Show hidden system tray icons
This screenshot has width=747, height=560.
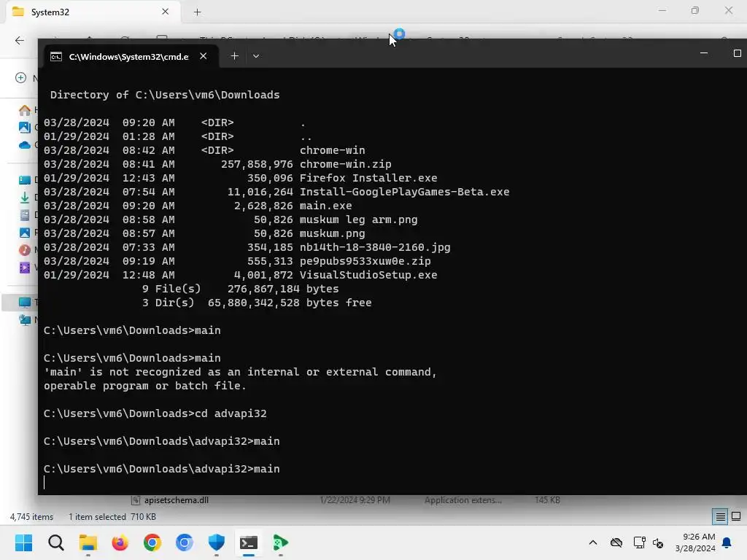(593, 542)
